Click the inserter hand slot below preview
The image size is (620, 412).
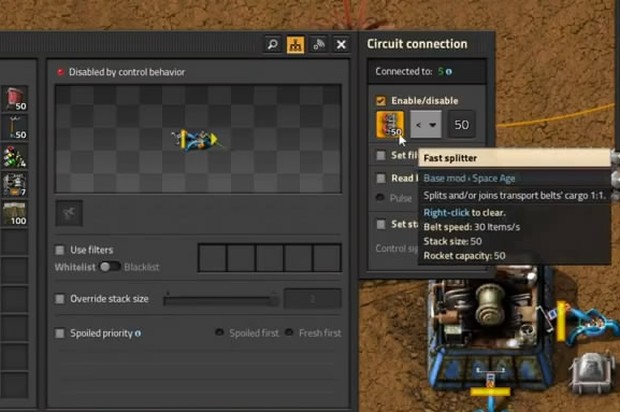69,213
